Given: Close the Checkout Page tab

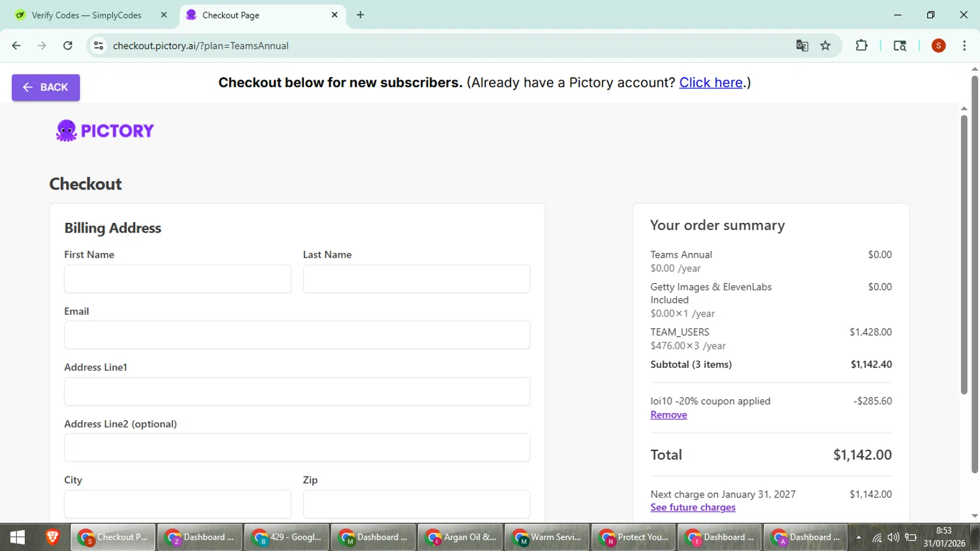Looking at the screenshot, I should click(335, 15).
